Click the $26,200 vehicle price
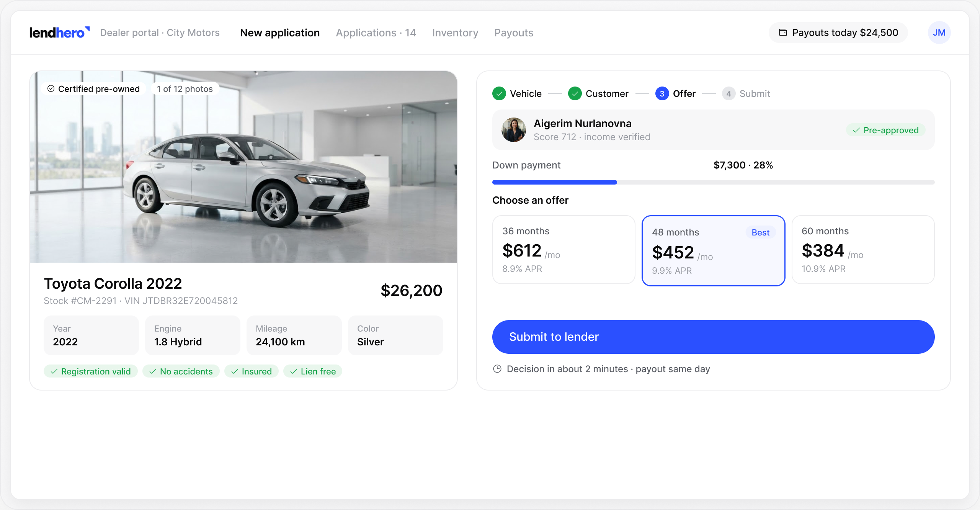Image resolution: width=980 pixels, height=510 pixels. tap(412, 291)
